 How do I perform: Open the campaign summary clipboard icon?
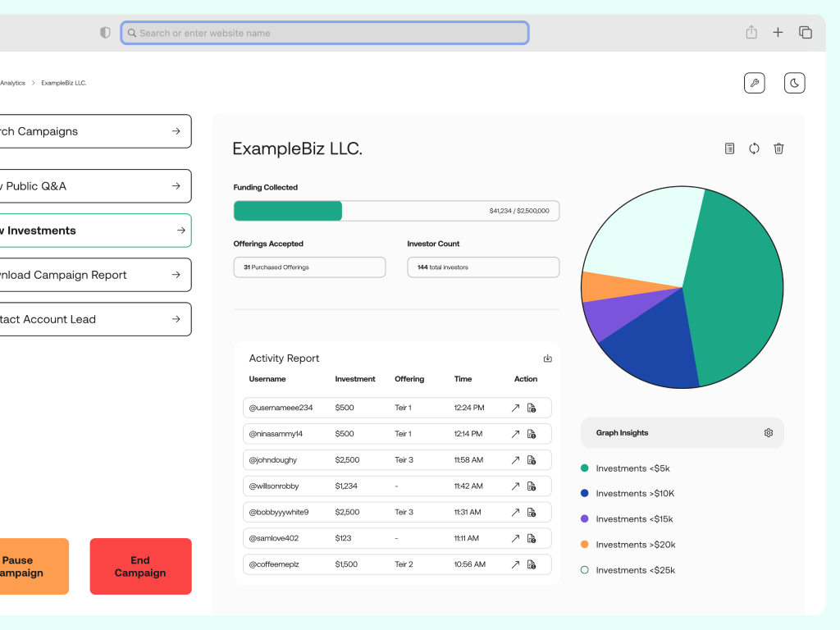[x=729, y=148]
